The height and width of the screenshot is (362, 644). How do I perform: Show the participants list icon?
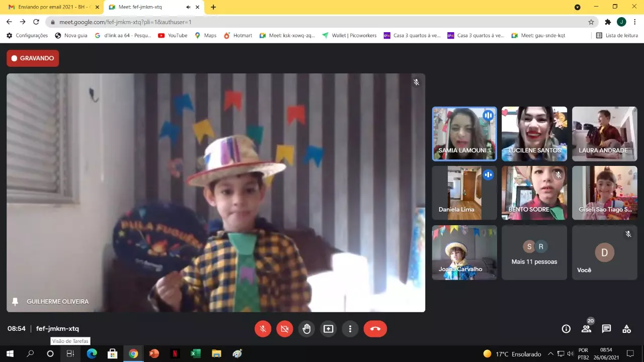(586, 329)
